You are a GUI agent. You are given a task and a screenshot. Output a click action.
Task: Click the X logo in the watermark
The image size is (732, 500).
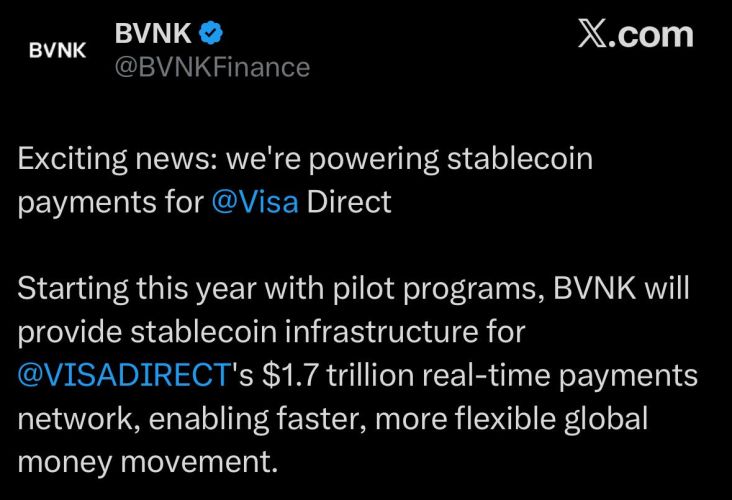click(594, 33)
